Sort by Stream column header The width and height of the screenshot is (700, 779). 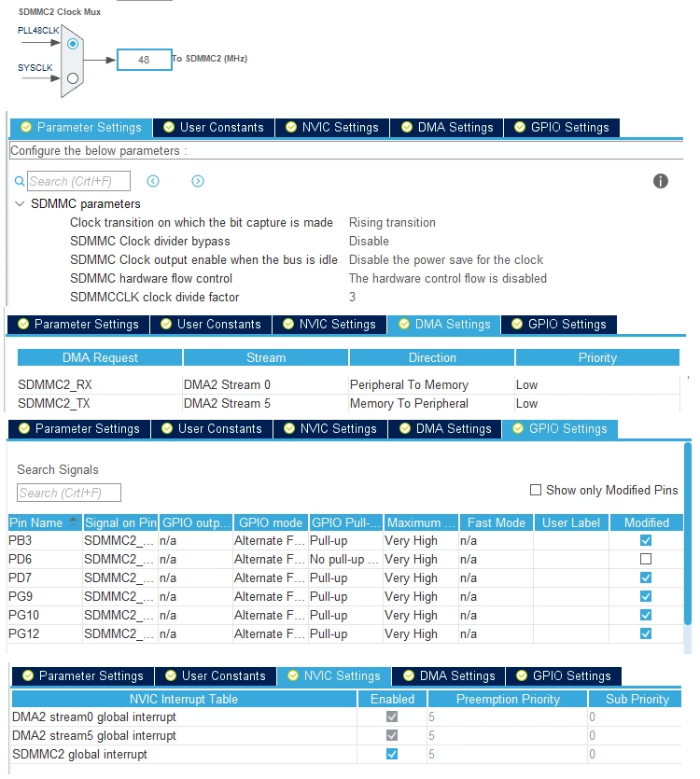(x=266, y=357)
